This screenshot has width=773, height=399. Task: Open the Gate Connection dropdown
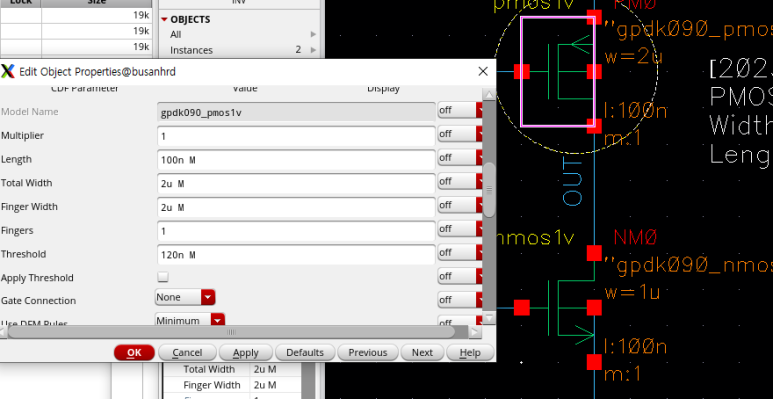point(185,297)
